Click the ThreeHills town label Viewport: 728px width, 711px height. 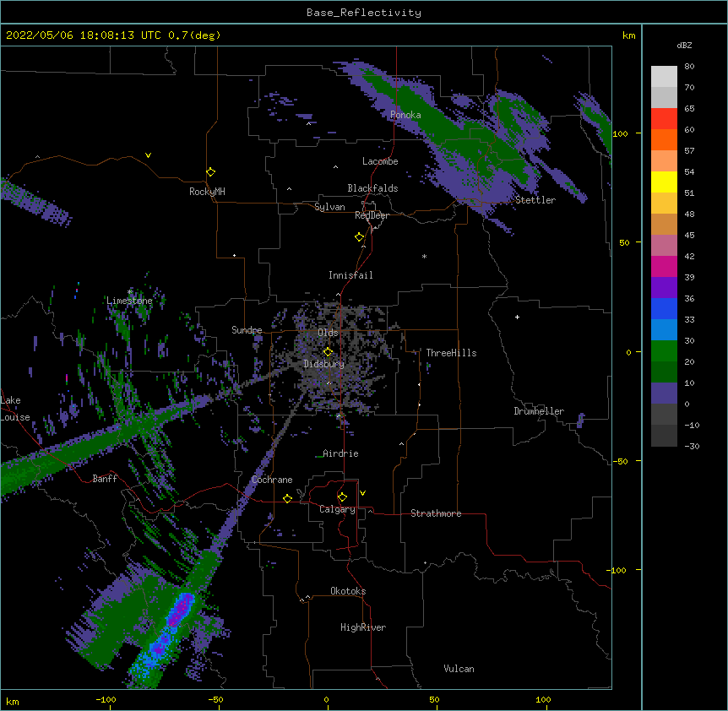451,353
